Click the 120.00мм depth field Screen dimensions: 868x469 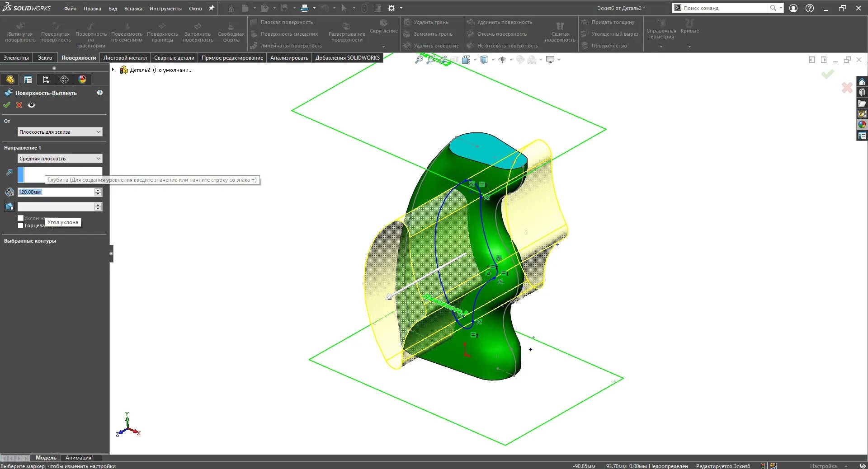click(x=56, y=192)
